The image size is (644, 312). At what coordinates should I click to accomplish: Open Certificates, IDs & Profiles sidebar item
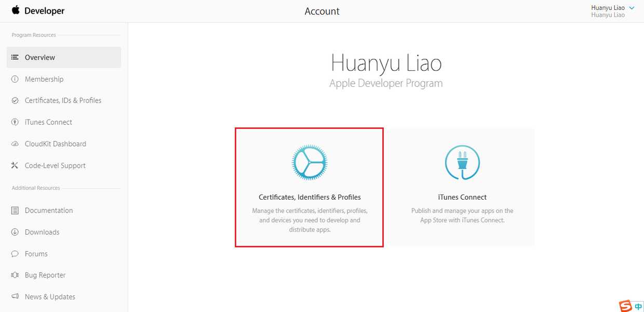tap(63, 100)
